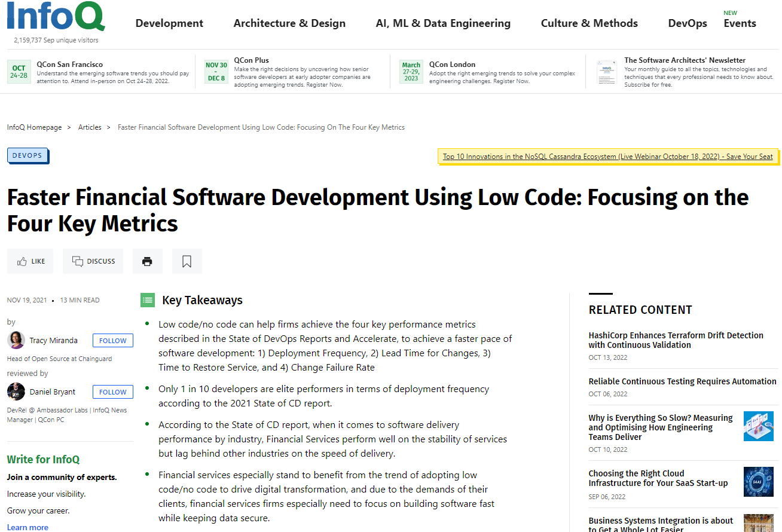Click Daniel Bryant's avatar photo
This screenshot has width=782, height=532.
[16, 392]
